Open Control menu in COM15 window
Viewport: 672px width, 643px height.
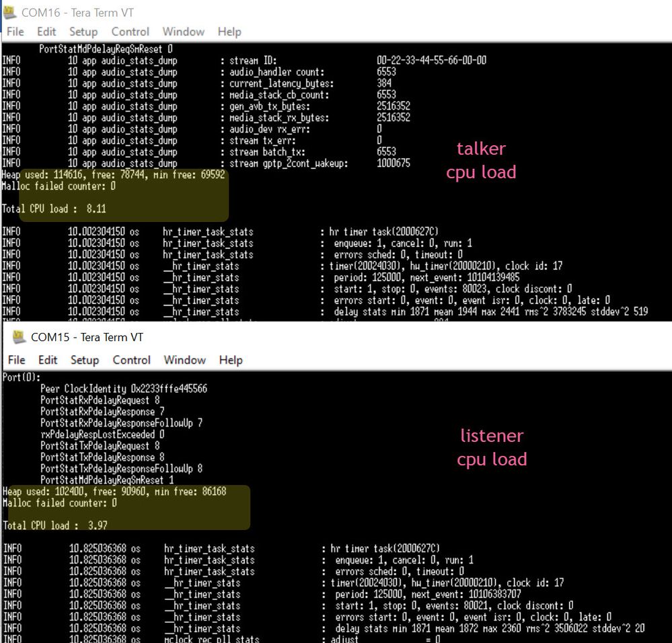132,360
